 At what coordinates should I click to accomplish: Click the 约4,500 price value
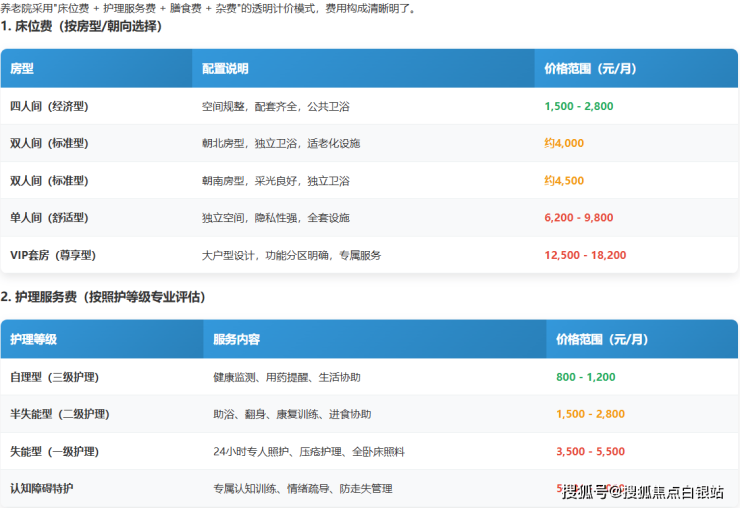[564, 181]
